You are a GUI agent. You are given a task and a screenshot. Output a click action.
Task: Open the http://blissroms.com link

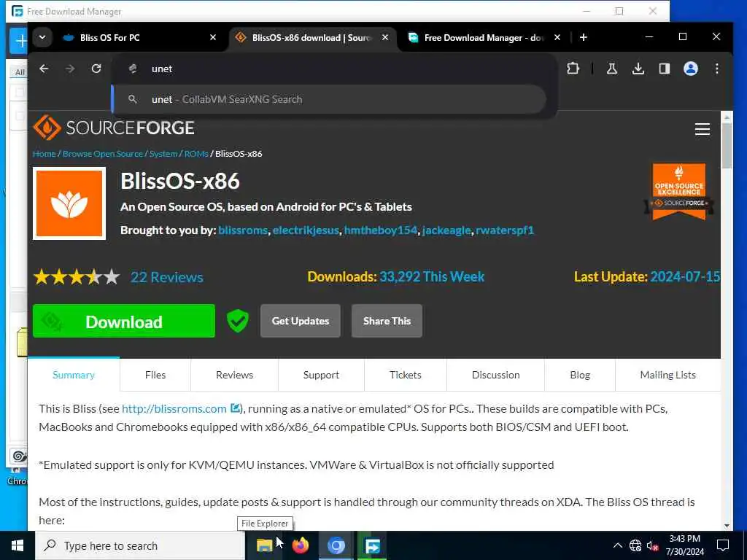tap(174, 408)
